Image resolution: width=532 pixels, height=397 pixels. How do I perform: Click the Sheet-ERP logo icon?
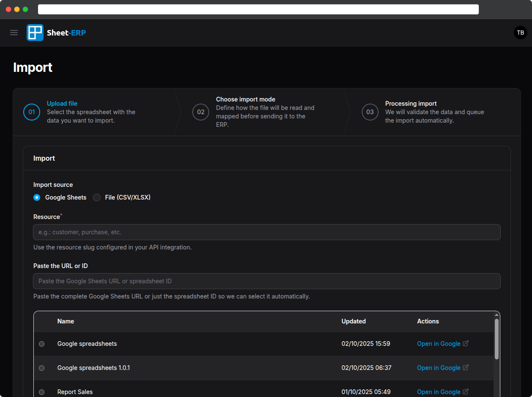click(x=34, y=33)
